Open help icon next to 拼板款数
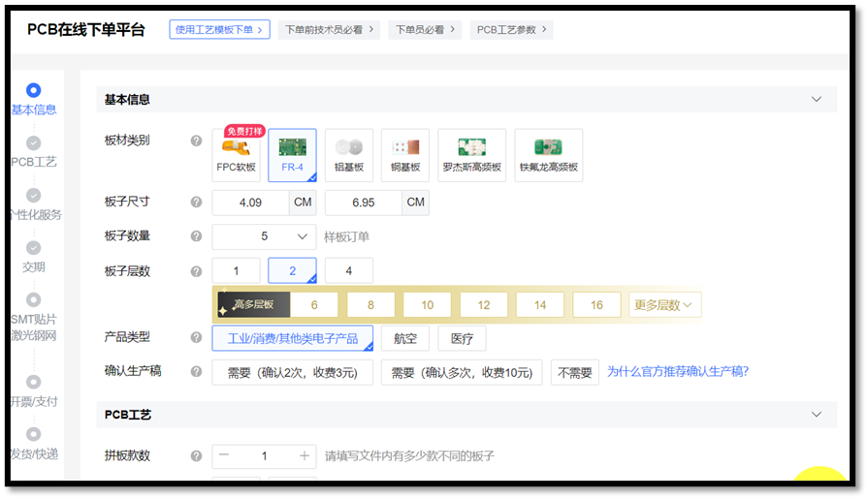This screenshot has height=499, width=868. tap(197, 456)
